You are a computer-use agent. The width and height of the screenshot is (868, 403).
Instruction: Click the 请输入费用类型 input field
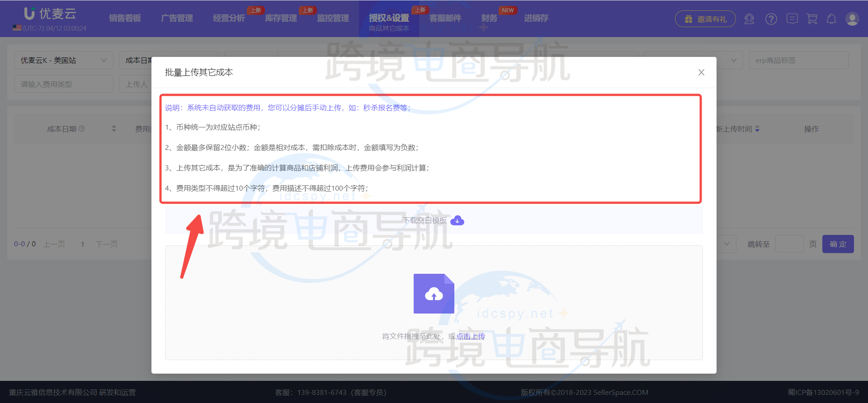click(x=64, y=84)
